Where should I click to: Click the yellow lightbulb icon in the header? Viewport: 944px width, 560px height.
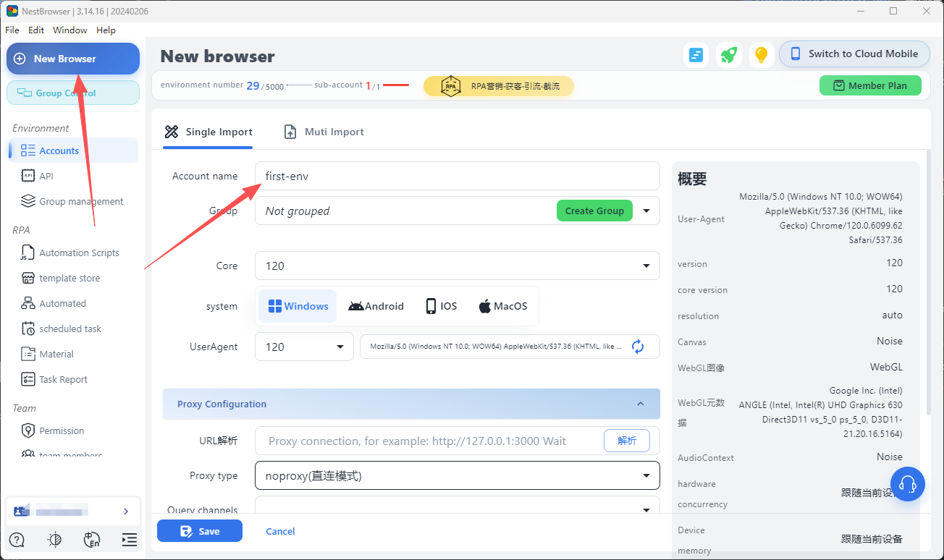(x=762, y=54)
